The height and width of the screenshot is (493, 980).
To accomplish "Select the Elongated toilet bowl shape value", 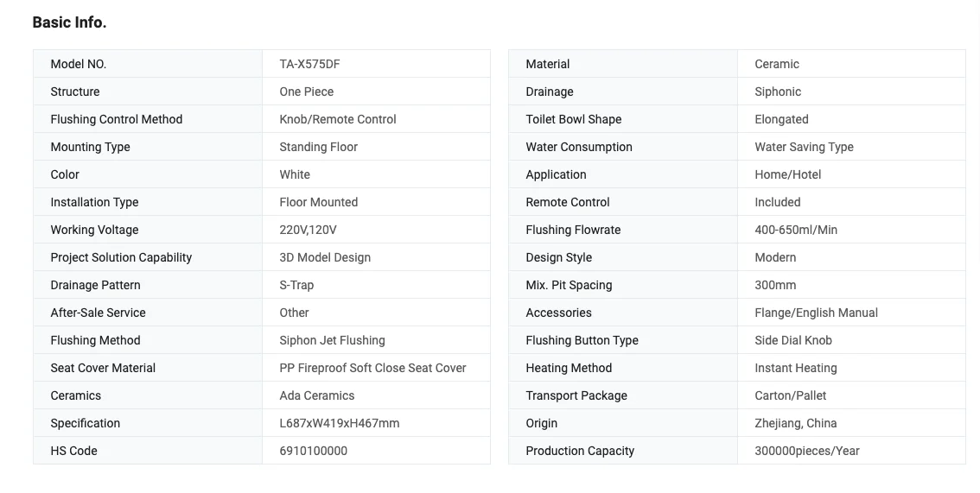I will tap(781, 119).
